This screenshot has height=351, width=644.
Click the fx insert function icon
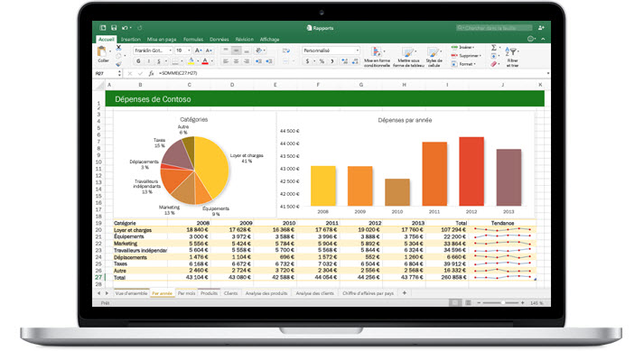click(x=151, y=73)
